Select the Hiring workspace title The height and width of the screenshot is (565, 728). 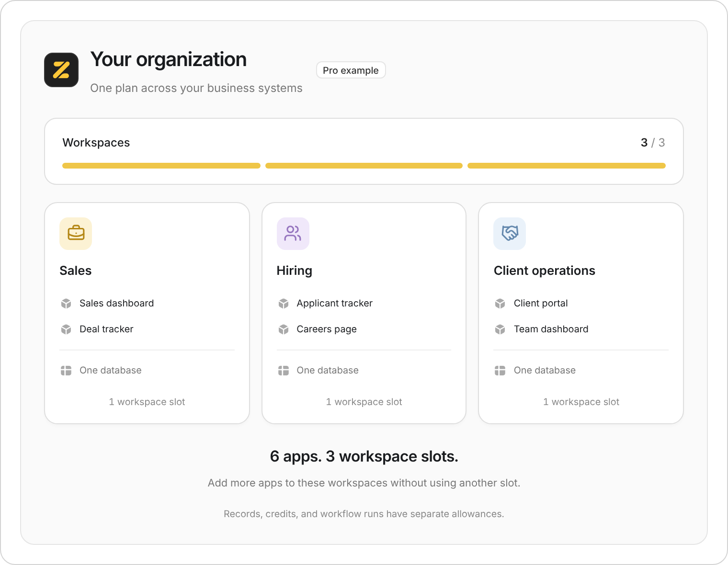(295, 271)
